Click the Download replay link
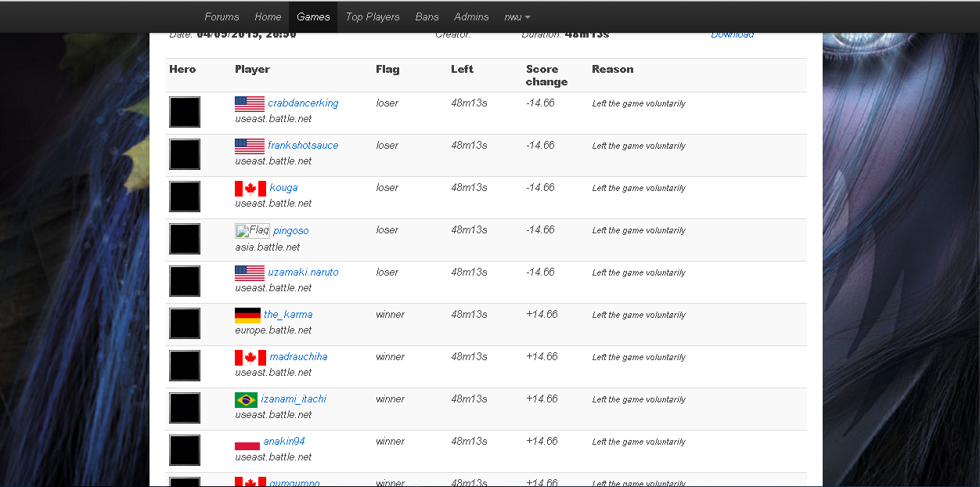Image resolution: width=980 pixels, height=487 pixels. [733, 34]
